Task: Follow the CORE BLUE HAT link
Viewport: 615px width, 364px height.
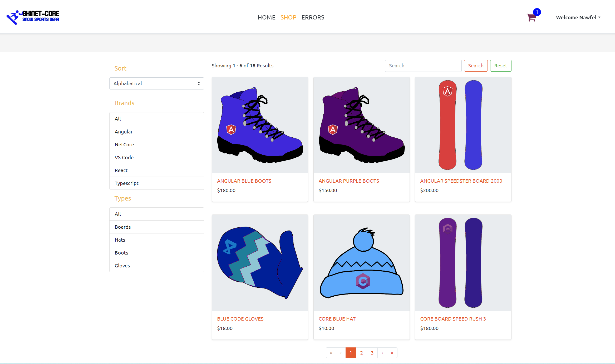Action: 337,319
